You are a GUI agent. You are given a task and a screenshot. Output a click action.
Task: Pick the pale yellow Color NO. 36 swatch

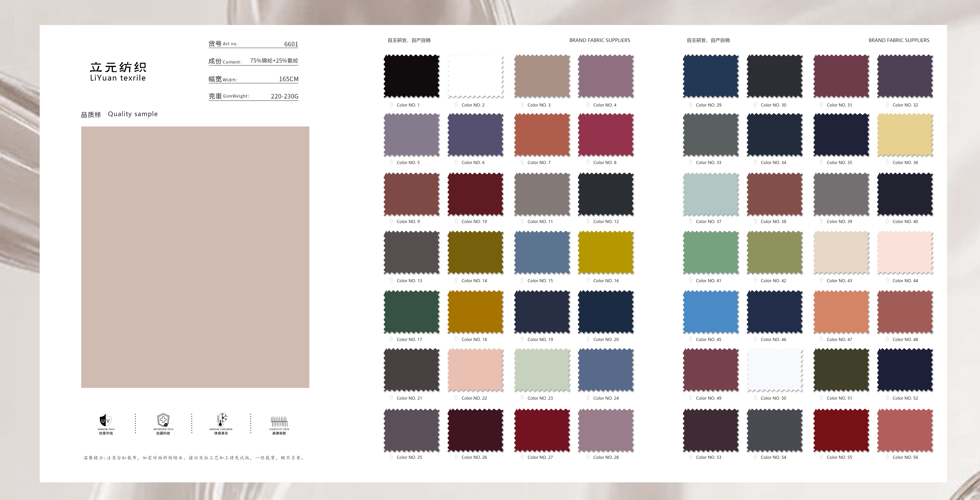[905, 134]
